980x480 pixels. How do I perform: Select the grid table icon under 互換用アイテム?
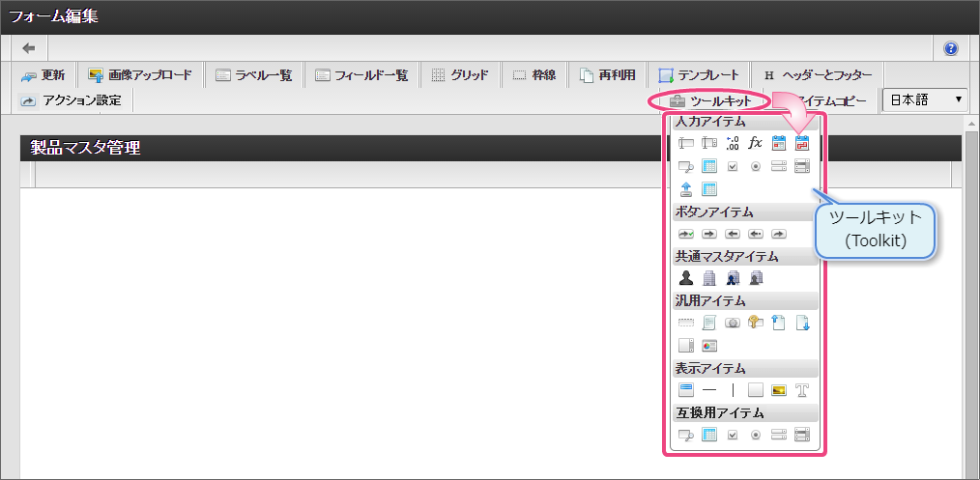(x=708, y=435)
